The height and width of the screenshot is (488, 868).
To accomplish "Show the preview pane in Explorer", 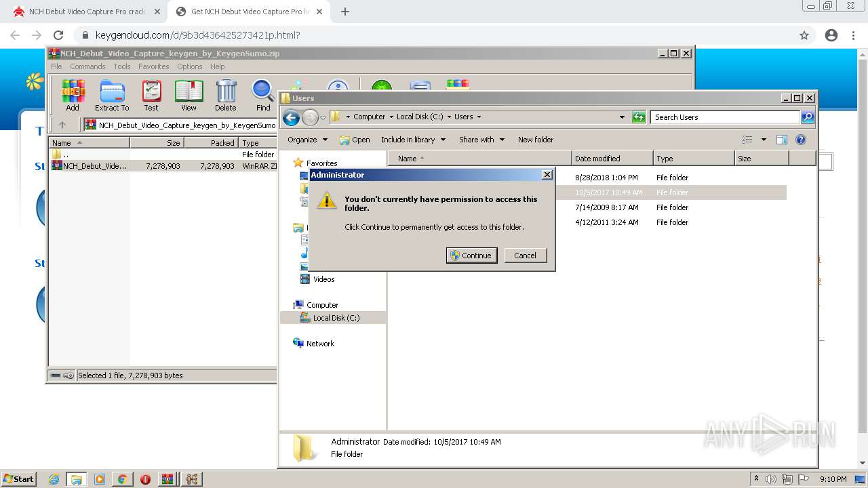I will pyautogui.click(x=781, y=140).
